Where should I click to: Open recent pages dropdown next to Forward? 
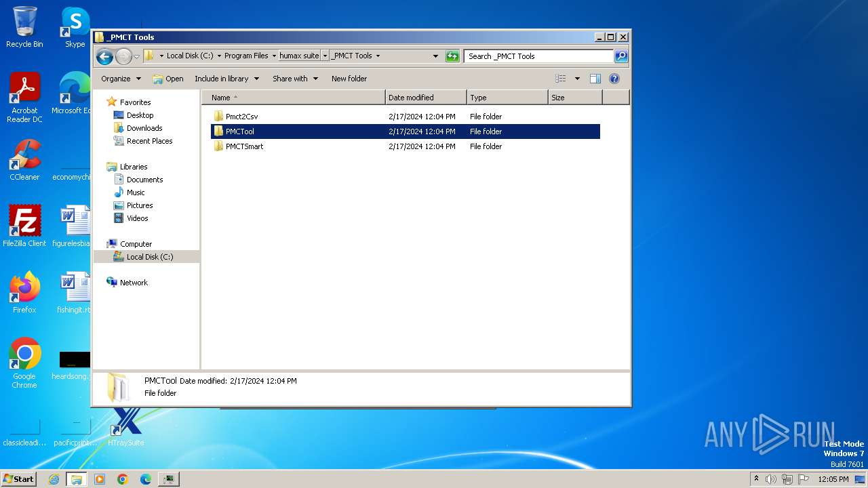click(136, 56)
